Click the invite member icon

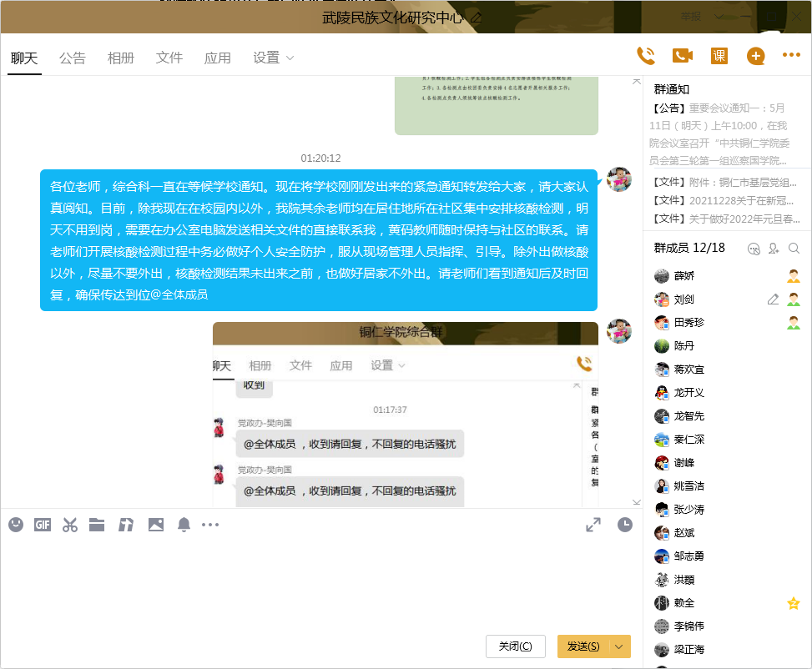pos(774,249)
